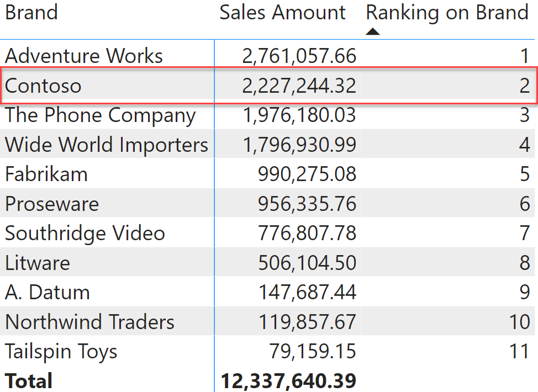Image resolution: width=538 pixels, height=392 pixels.
Task: Click Fabrikam's sales amount 990,275.08
Action: pos(307,174)
